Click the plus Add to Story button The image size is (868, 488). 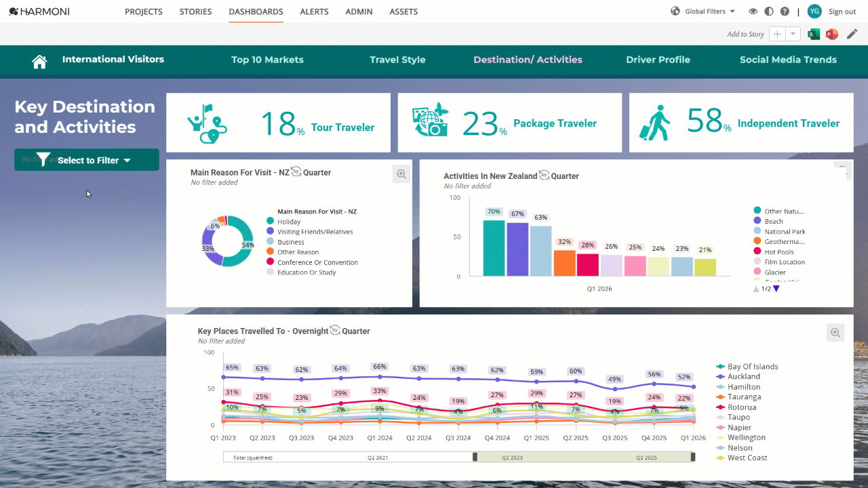[x=777, y=34]
